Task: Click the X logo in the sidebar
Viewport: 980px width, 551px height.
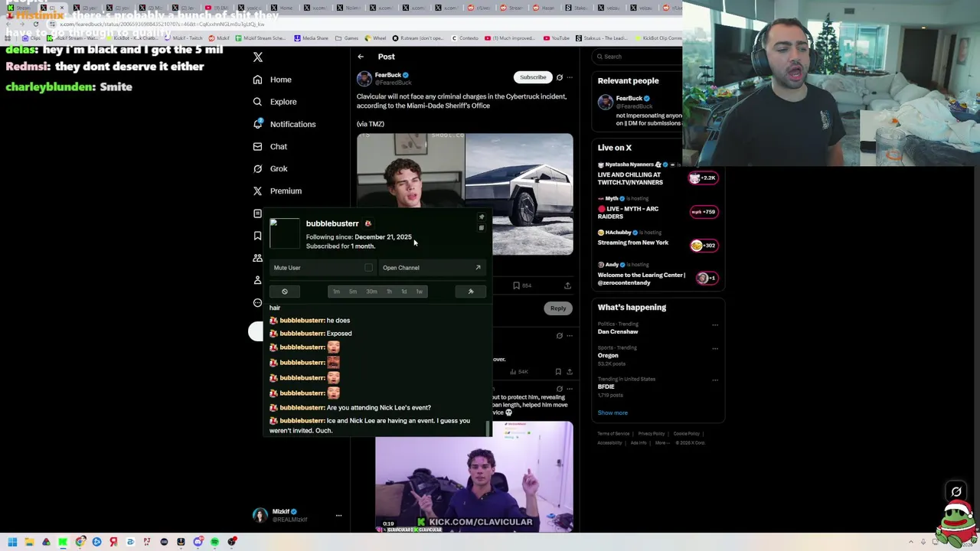Action: [x=258, y=57]
